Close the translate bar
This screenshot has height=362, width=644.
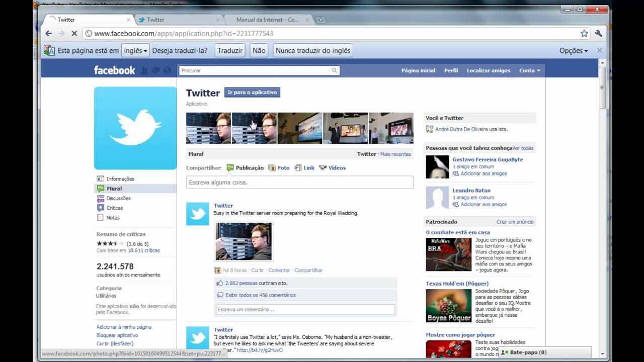599,50
